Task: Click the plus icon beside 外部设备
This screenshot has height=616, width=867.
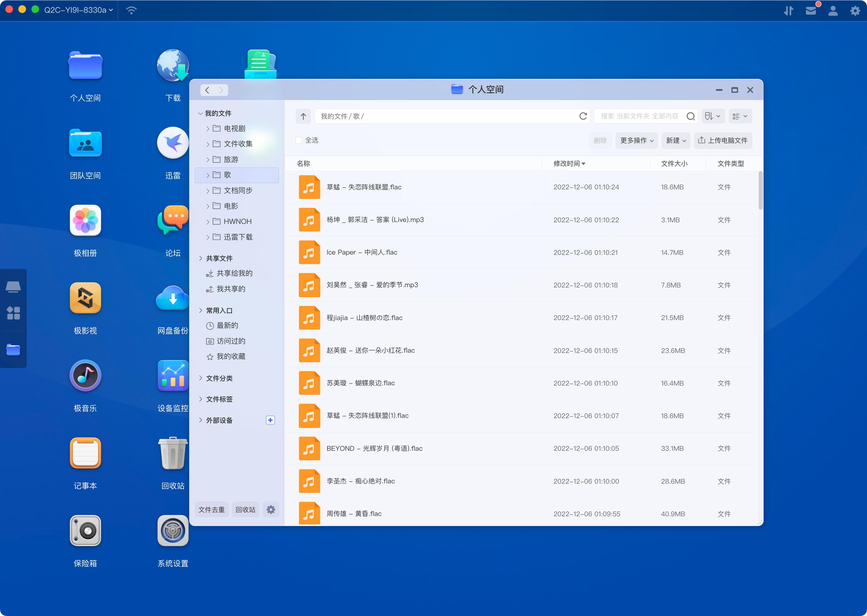Action: (270, 420)
